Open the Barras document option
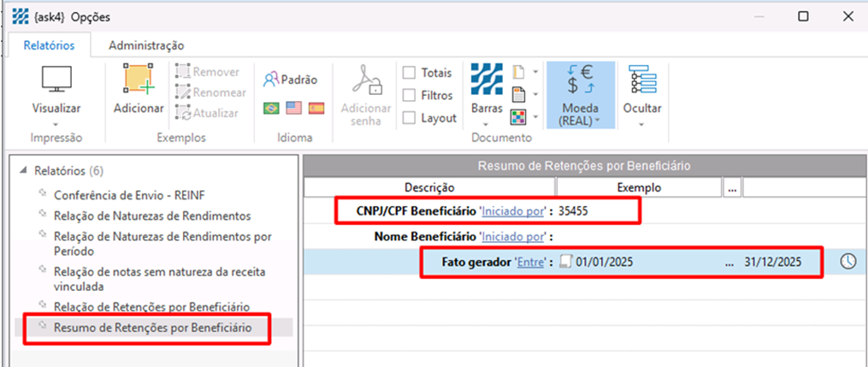 click(x=487, y=80)
